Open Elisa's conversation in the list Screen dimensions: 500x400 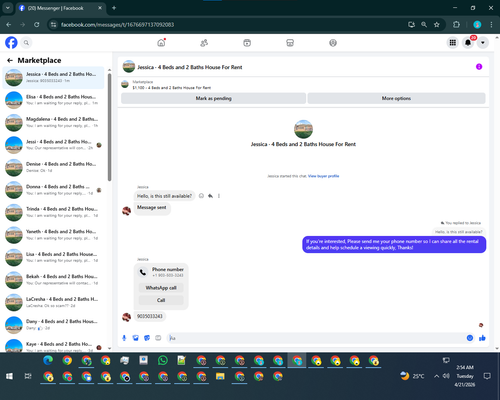(53, 100)
